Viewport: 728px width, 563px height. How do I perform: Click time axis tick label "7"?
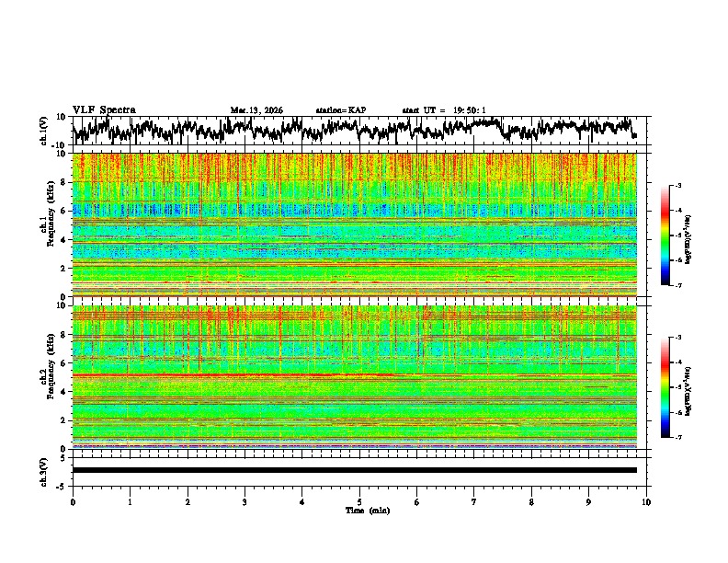474,502
